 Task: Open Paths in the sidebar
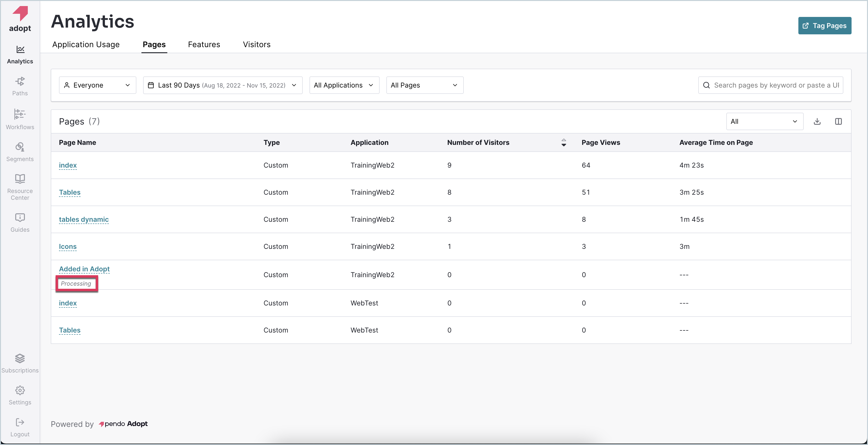click(x=20, y=87)
